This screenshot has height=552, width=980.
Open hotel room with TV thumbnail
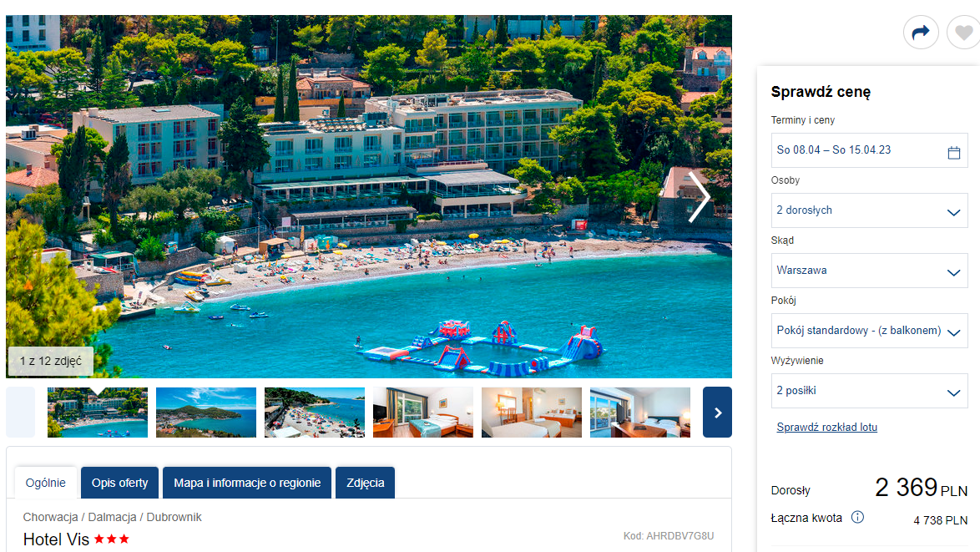(423, 412)
